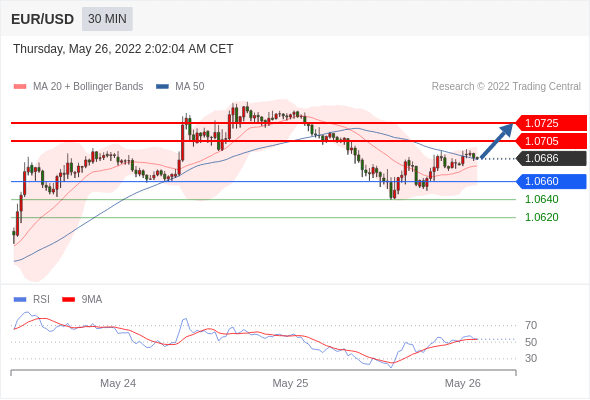Click the green 1.0640 support label
Screen dimensions: 590x400
coord(541,199)
